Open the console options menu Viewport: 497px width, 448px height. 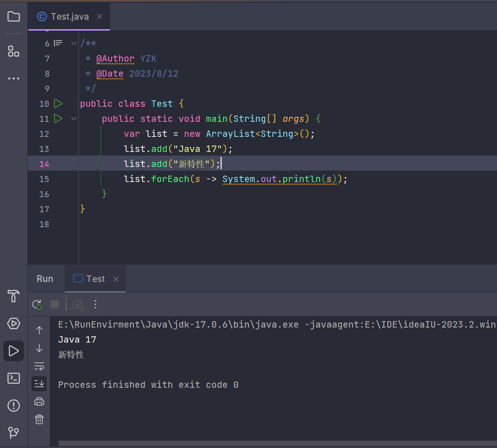95,304
